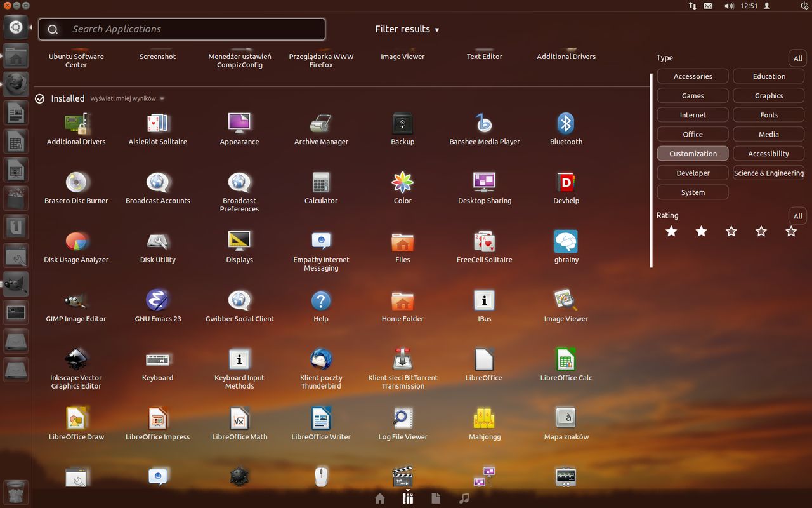This screenshot has height=508, width=812.
Task: Deselect the Customization type filter
Action: pyautogui.click(x=693, y=154)
